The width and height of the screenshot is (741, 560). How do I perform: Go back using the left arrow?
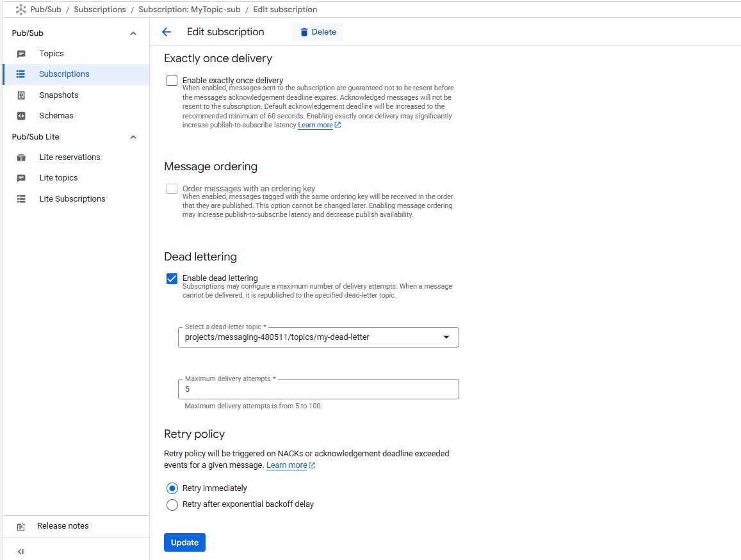point(167,32)
